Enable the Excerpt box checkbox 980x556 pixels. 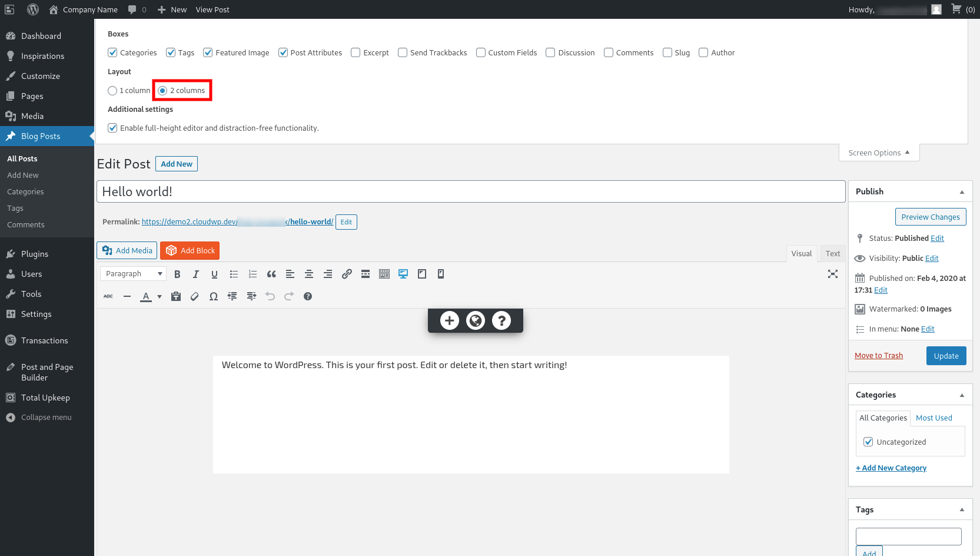pos(356,52)
